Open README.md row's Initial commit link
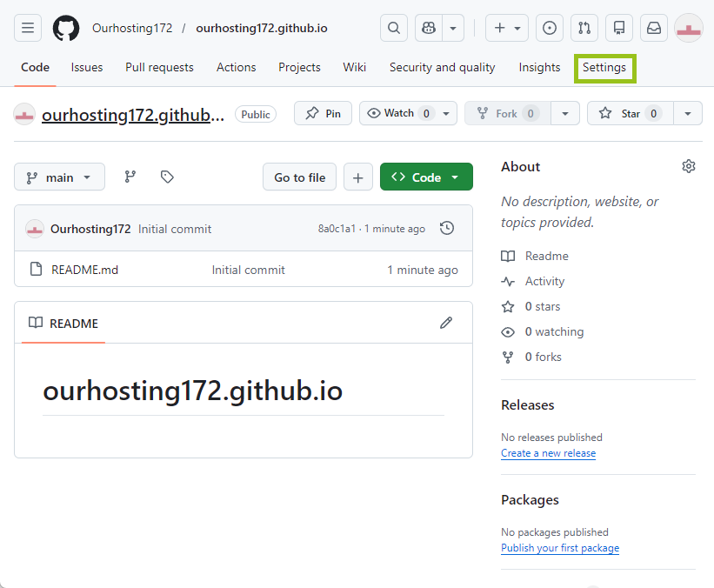Screen dimensions: 714x588 click(248, 270)
